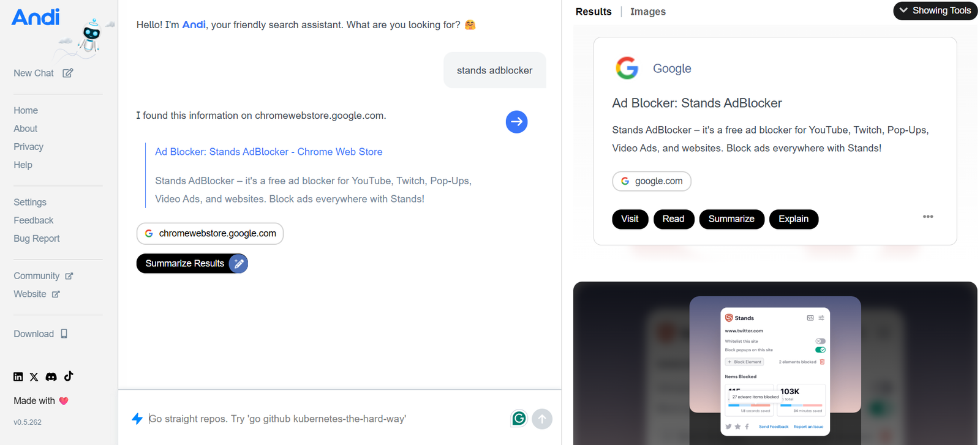Switch to the Images tab
980x445 pixels.
point(647,12)
